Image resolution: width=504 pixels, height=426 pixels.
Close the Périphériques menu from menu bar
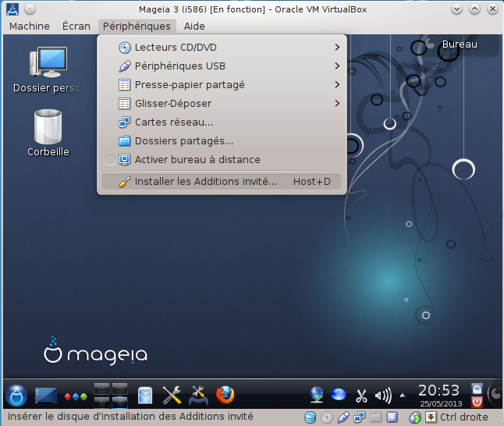137,26
